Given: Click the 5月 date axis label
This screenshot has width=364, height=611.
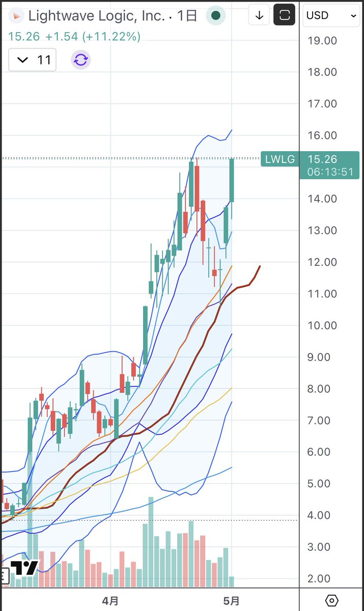Looking at the screenshot, I should (x=232, y=601).
